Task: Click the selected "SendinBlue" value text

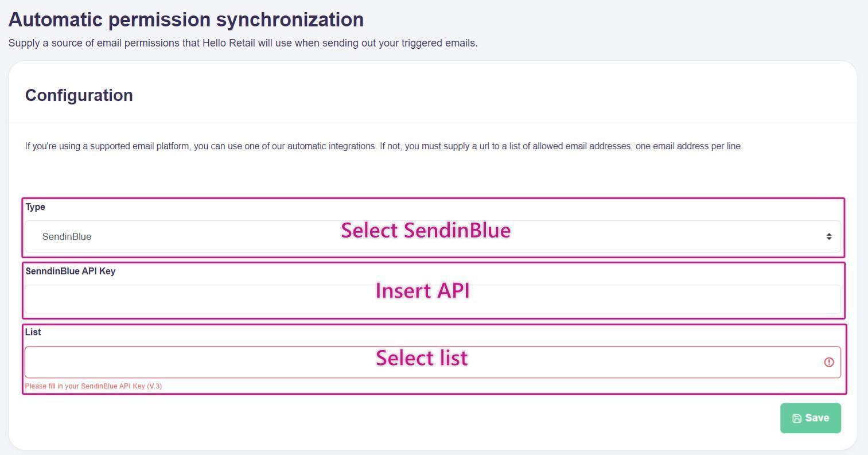Action: [x=67, y=237]
